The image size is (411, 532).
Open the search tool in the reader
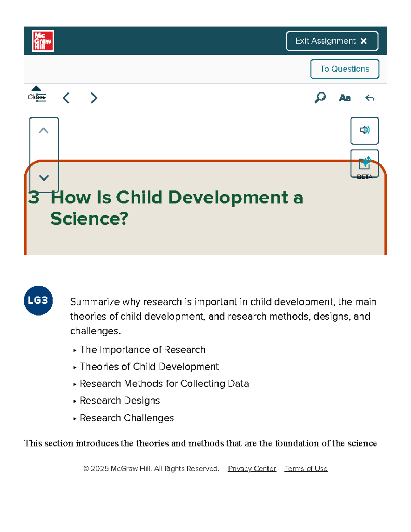pos(320,98)
